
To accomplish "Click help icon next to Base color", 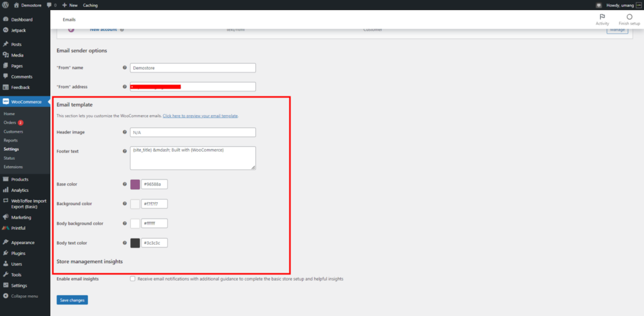I will coord(125,184).
